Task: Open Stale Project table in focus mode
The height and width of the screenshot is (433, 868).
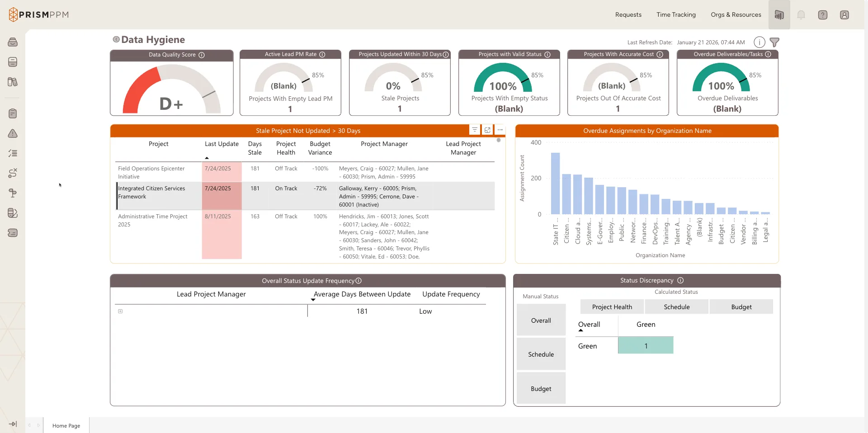Action: [487, 130]
